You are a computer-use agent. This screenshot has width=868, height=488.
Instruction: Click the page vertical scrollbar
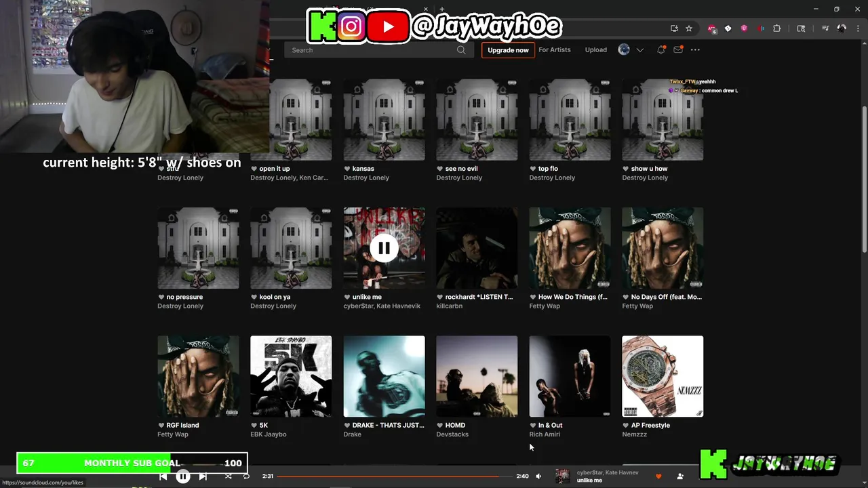click(x=864, y=178)
